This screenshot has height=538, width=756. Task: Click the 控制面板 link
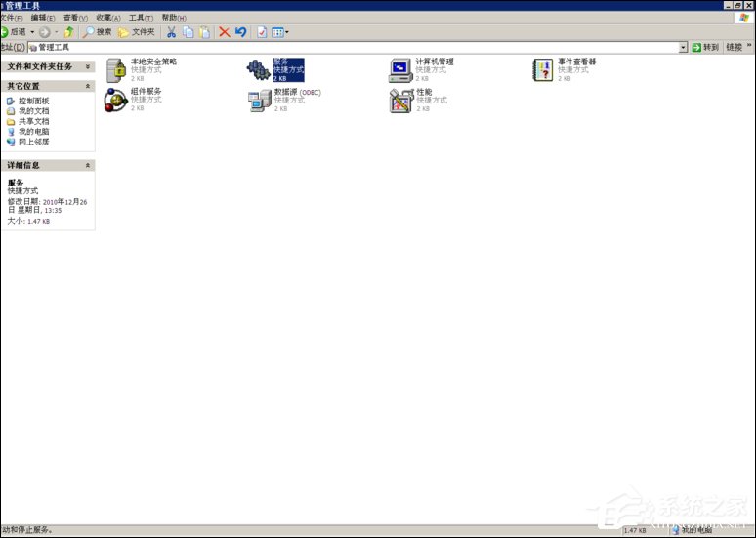(x=33, y=102)
